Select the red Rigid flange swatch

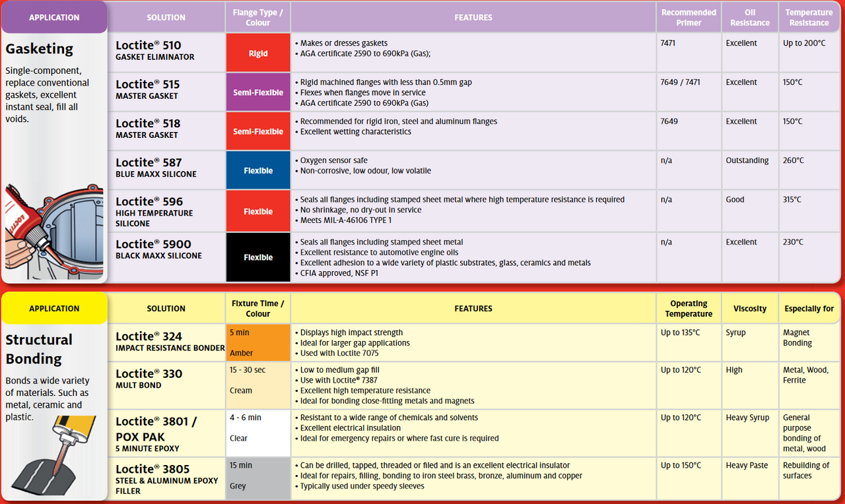(x=258, y=53)
